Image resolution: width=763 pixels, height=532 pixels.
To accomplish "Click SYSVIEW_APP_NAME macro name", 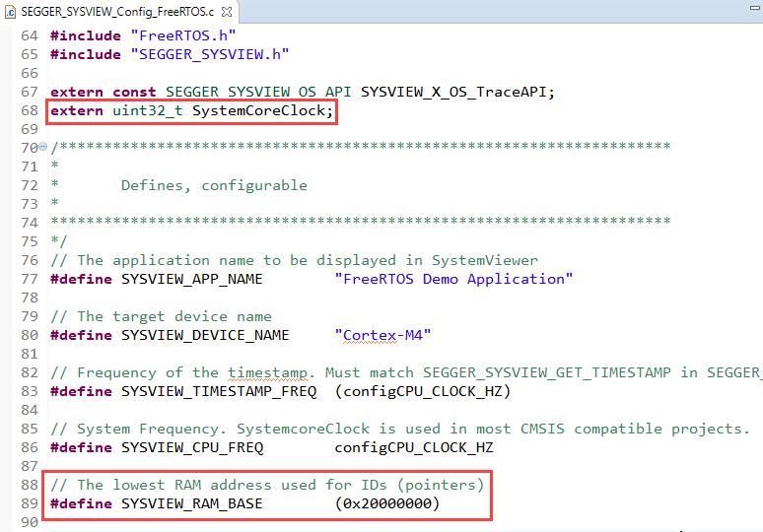I will pos(191,279).
